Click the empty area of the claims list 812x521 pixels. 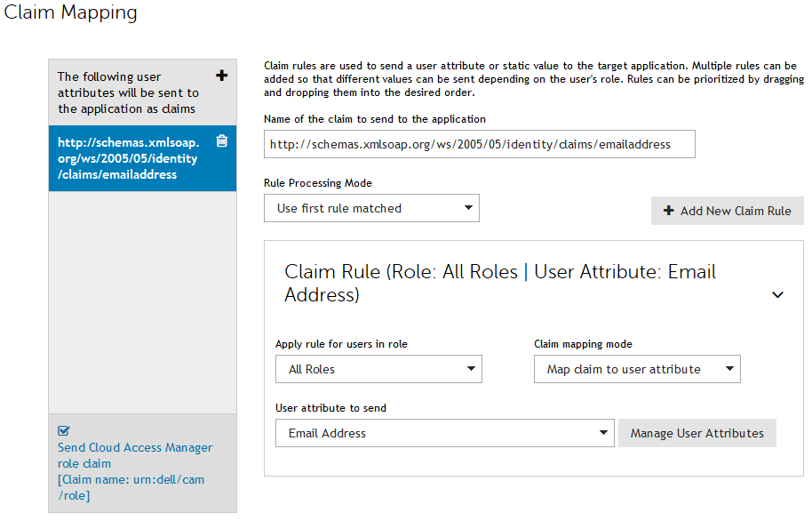click(x=142, y=302)
